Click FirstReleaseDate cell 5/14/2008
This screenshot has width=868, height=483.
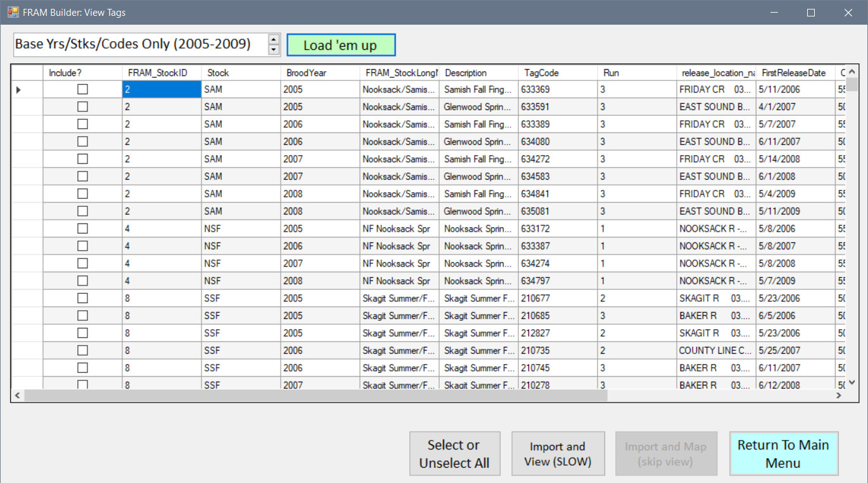click(x=795, y=159)
